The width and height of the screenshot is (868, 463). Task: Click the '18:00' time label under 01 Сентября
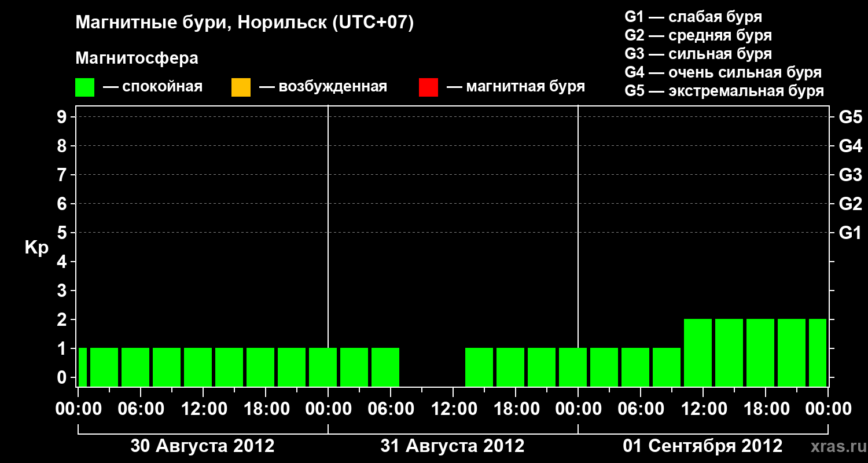coord(766,409)
